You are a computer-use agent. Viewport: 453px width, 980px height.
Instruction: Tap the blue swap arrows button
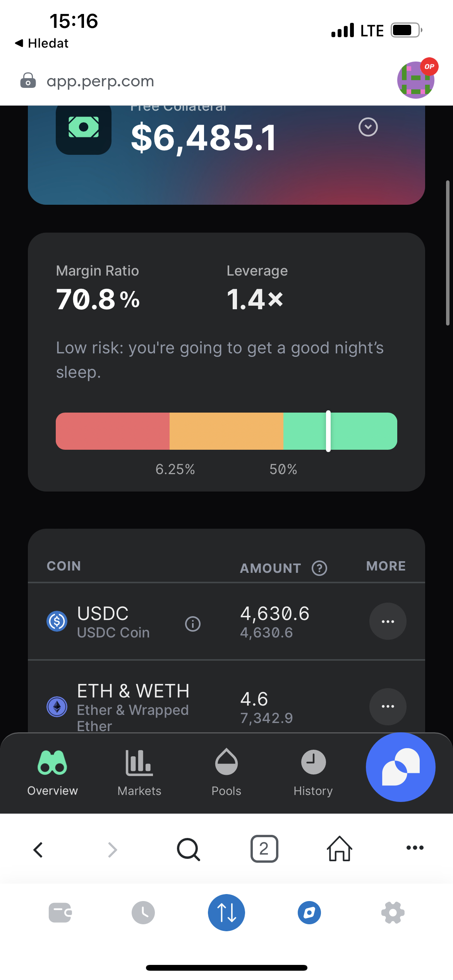click(226, 913)
